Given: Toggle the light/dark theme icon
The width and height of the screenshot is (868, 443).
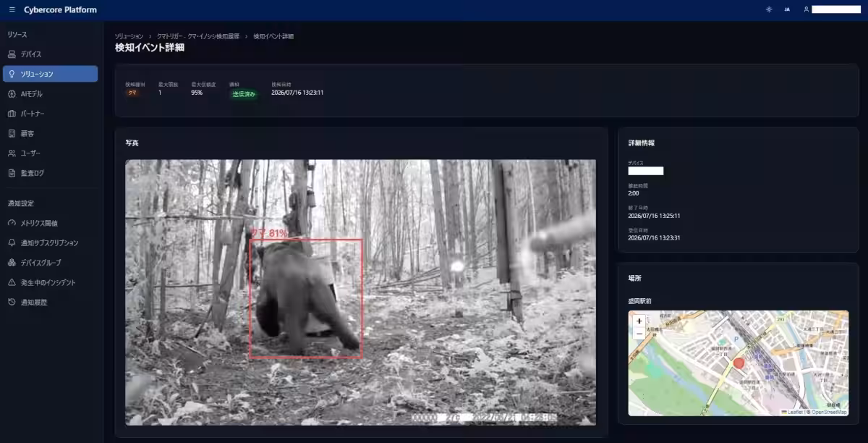Looking at the screenshot, I should coord(768,9).
